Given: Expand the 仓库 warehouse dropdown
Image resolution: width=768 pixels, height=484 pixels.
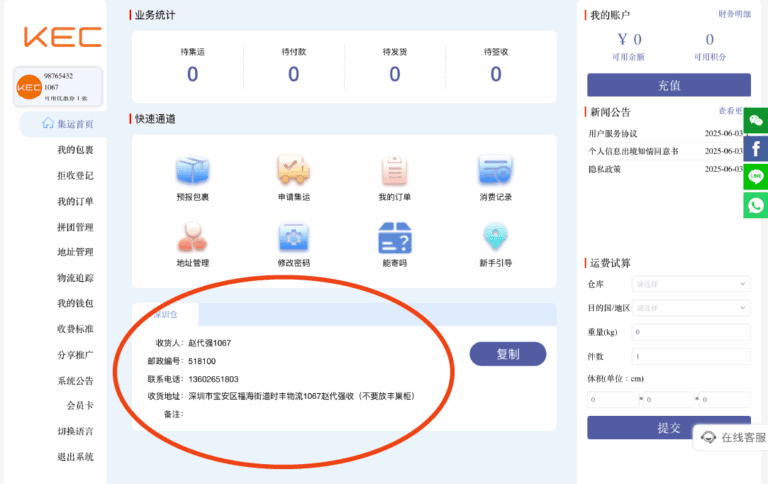Looking at the screenshot, I should (691, 284).
